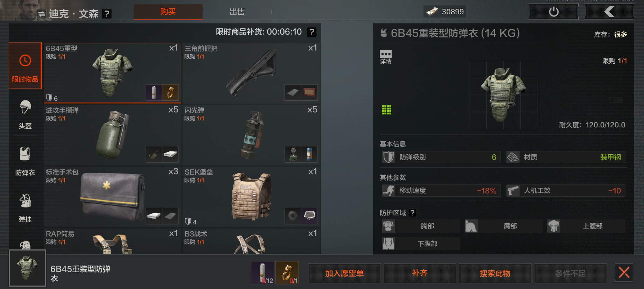Image resolution: width=644 pixels, height=289 pixels.
Task: Open 详情 details icon
Action: [386, 57]
